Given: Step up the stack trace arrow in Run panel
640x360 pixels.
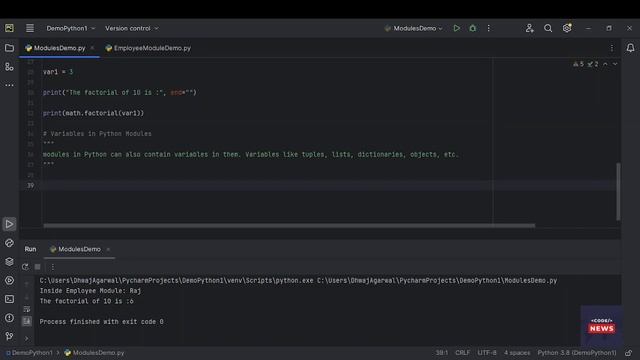Looking at the screenshot, I should pyautogui.click(x=27, y=284).
